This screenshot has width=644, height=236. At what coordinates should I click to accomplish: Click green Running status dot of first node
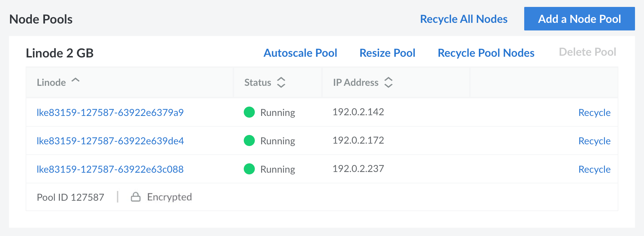pos(249,112)
